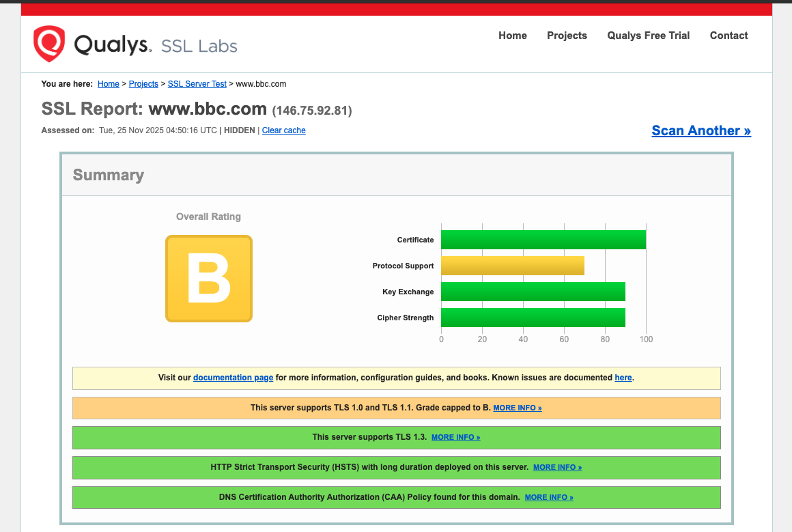Screen dimensions: 792x532
Task: Open the Home navigation menu item
Action: pos(513,36)
